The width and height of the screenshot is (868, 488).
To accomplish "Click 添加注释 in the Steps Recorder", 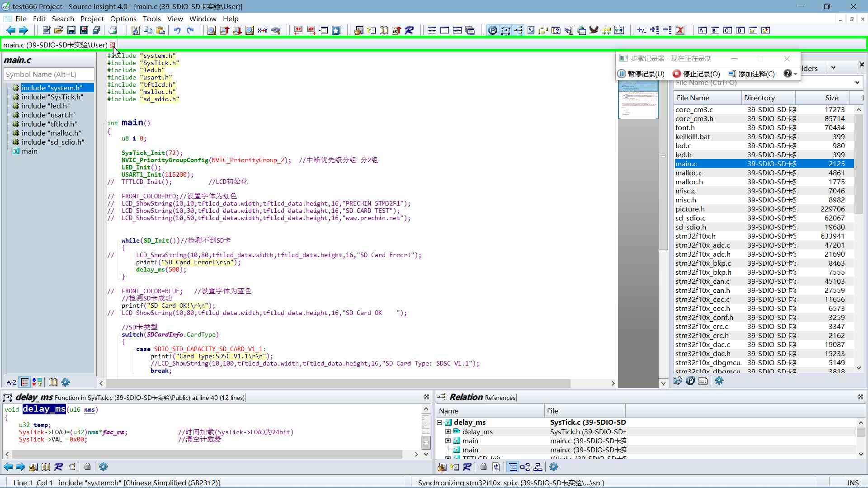I will coord(751,74).
